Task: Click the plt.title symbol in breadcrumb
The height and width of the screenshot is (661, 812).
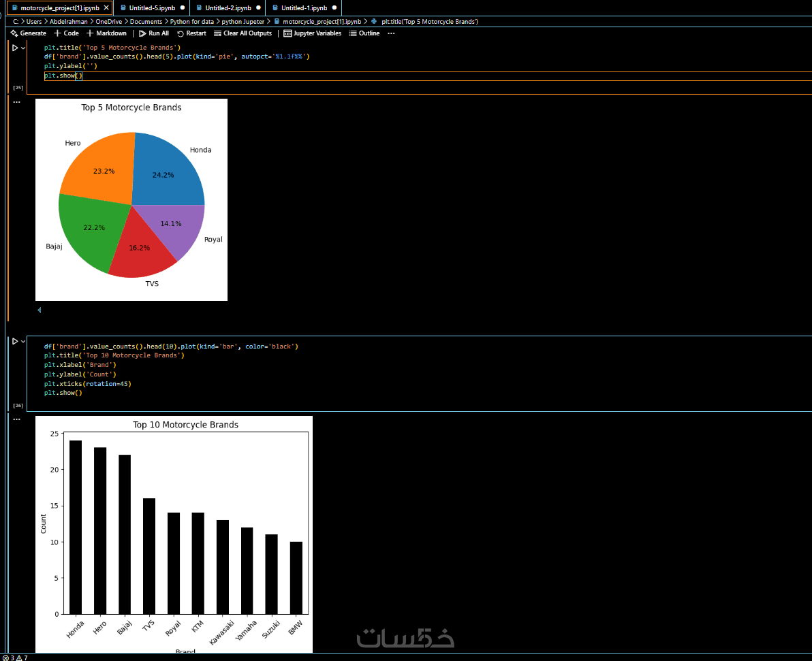Action: tap(430, 22)
